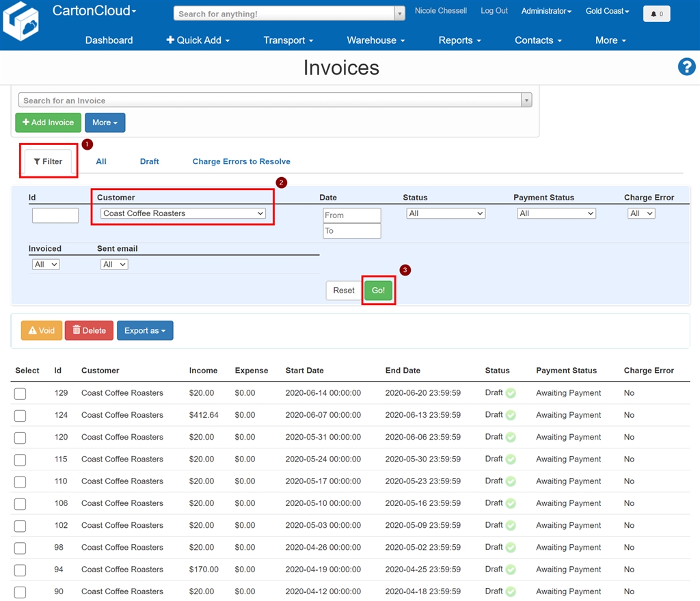Image resolution: width=700 pixels, height=601 pixels.
Task: Expand the blue More button beside Add Invoice
Action: tap(105, 122)
